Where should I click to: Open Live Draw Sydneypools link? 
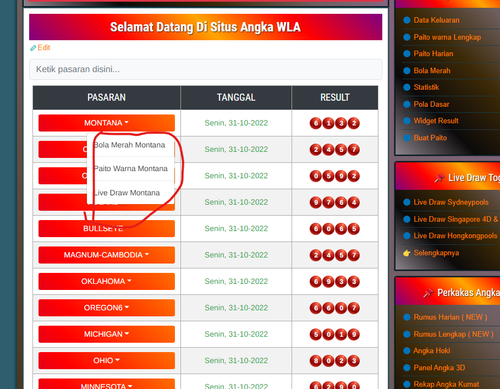451,202
